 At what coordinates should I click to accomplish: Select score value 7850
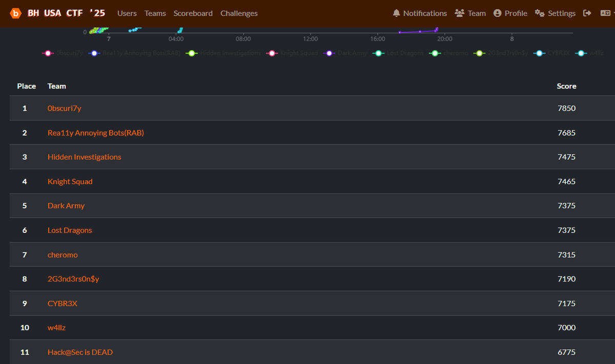(x=566, y=109)
